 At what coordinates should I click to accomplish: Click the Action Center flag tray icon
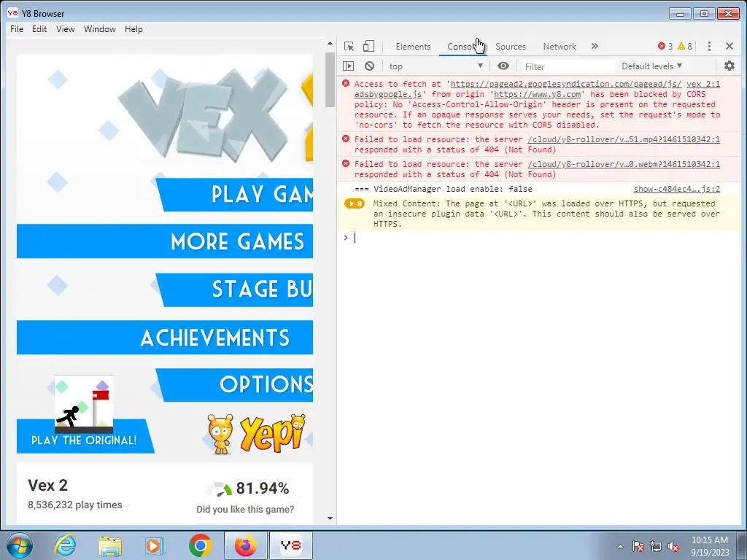(x=638, y=546)
